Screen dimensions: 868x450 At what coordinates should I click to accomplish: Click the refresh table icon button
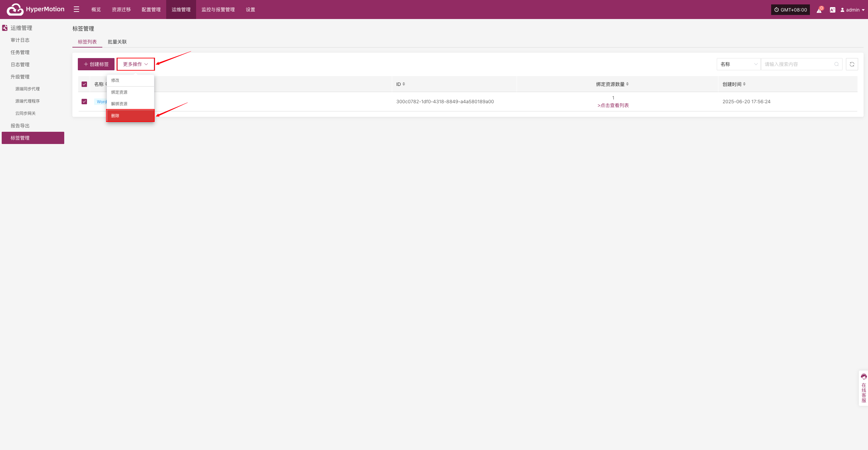click(852, 64)
